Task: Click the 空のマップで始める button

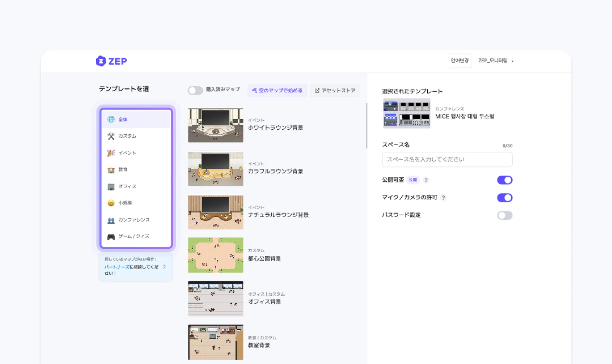Action: click(277, 90)
